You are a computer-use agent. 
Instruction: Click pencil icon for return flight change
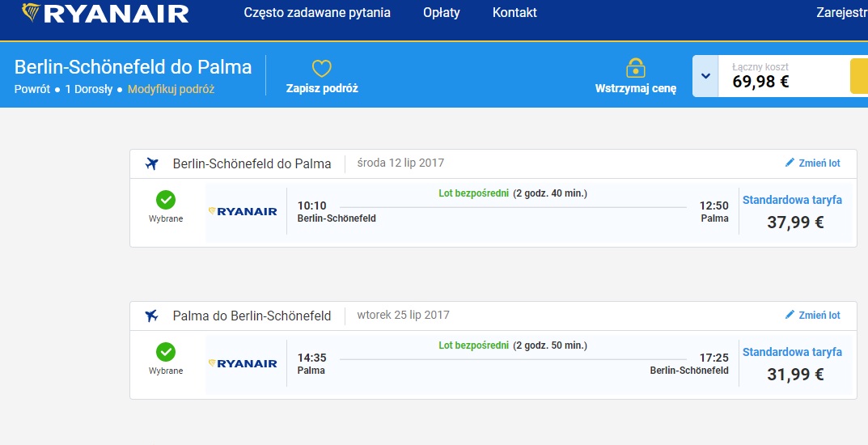pyautogui.click(x=790, y=315)
